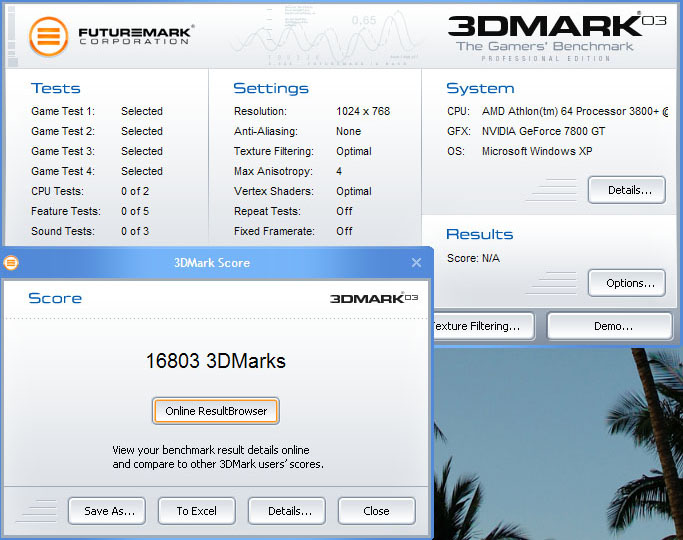Screen dimensions: 683x540
Task: Click the Score: N/A text
Action: coord(473,258)
